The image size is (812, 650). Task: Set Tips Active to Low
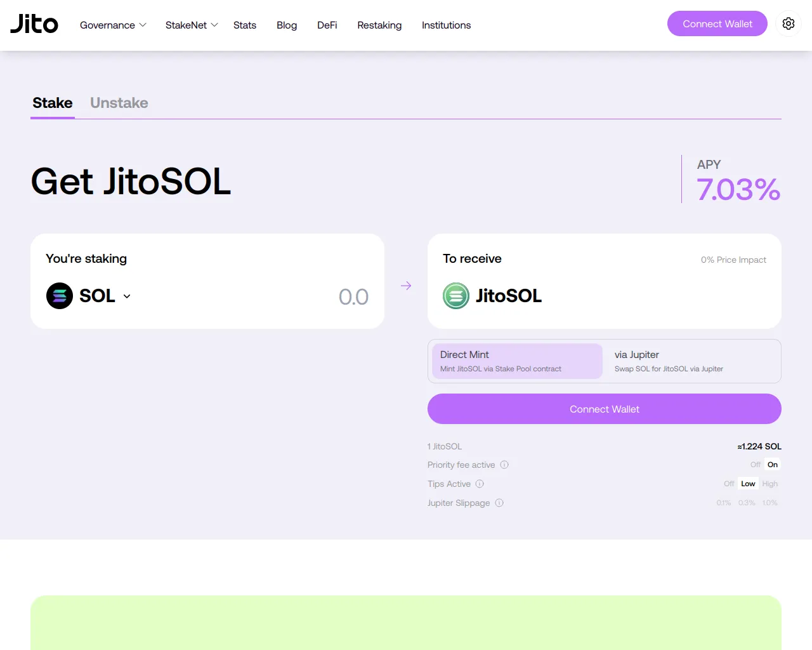(x=749, y=484)
